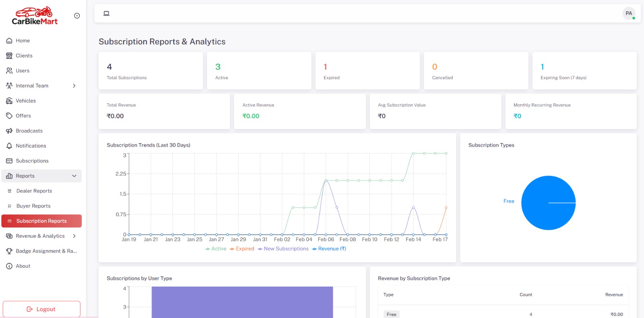Screen dimensions: 644x318
Task: Click the Logout button
Action: coord(41,309)
